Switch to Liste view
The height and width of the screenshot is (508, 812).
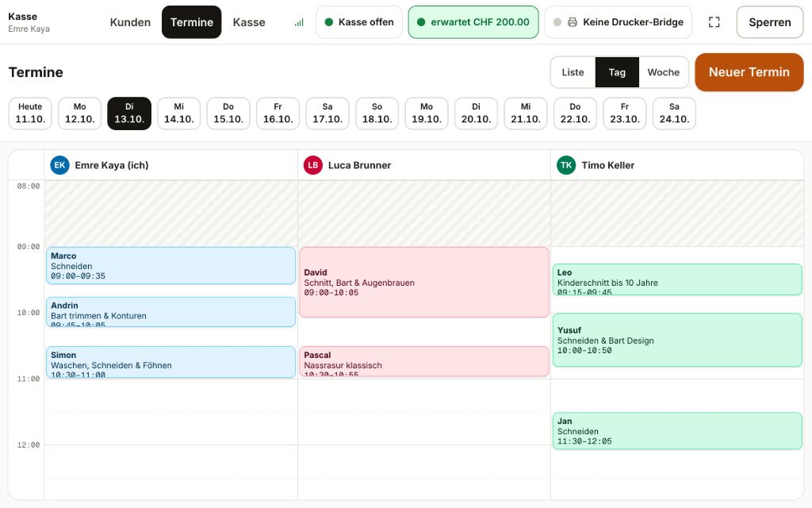point(573,72)
